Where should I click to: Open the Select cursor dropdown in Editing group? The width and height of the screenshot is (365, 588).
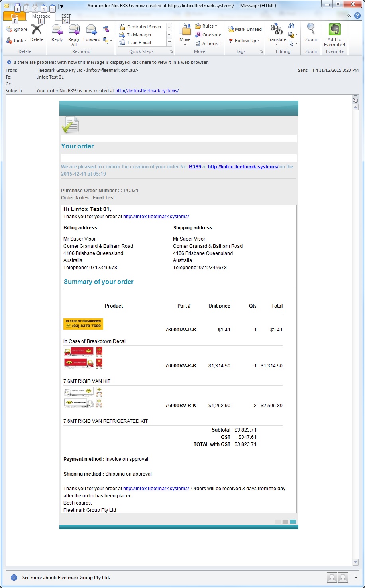click(x=294, y=43)
